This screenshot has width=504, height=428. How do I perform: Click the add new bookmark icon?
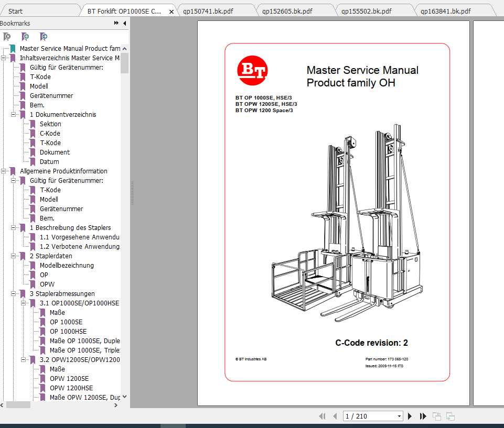[x=25, y=37]
